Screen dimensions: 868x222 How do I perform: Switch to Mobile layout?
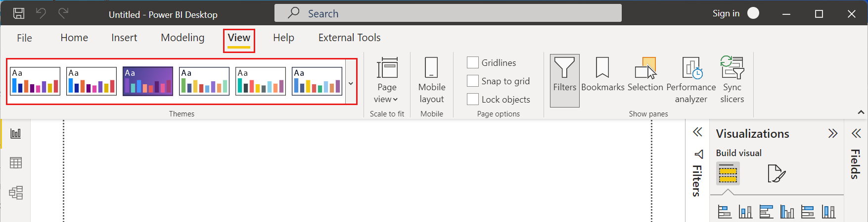(431, 80)
